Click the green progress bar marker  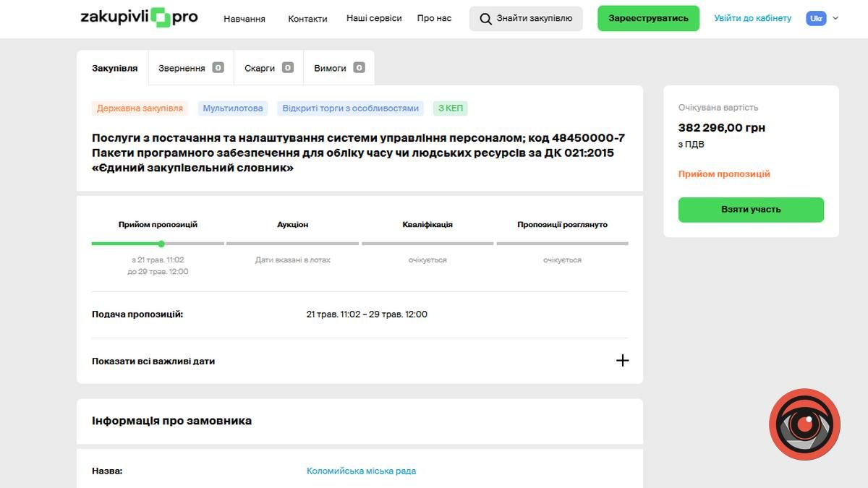[161, 244]
